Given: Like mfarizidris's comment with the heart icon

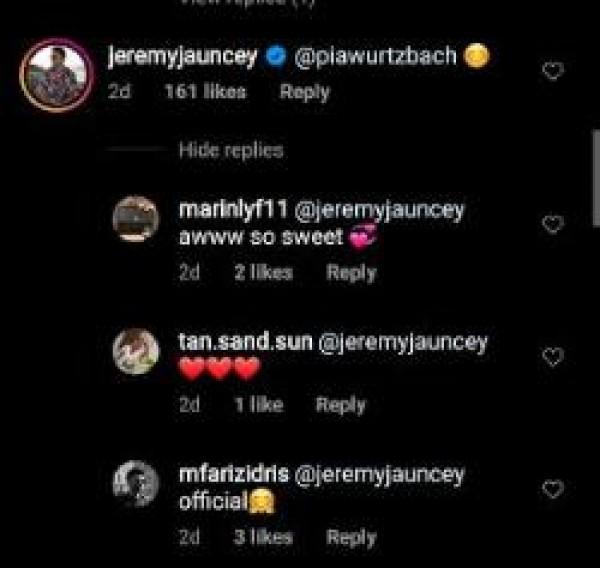Looking at the screenshot, I should [x=552, y=489].
